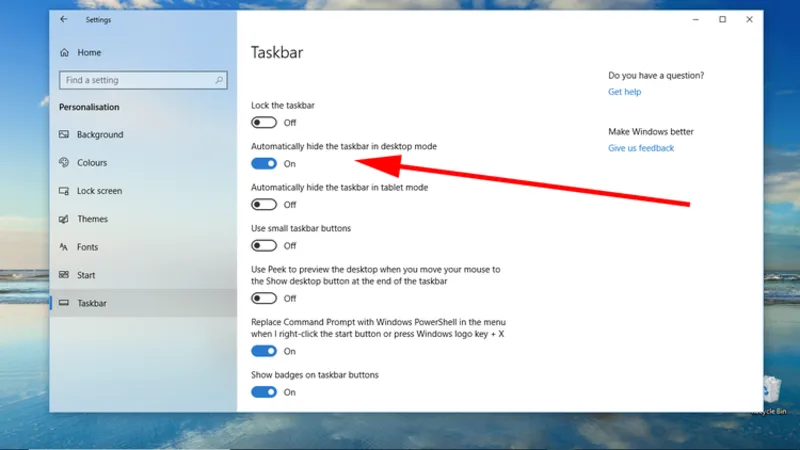Click the Lock screen monitor icon

click(x=64, y=191)
